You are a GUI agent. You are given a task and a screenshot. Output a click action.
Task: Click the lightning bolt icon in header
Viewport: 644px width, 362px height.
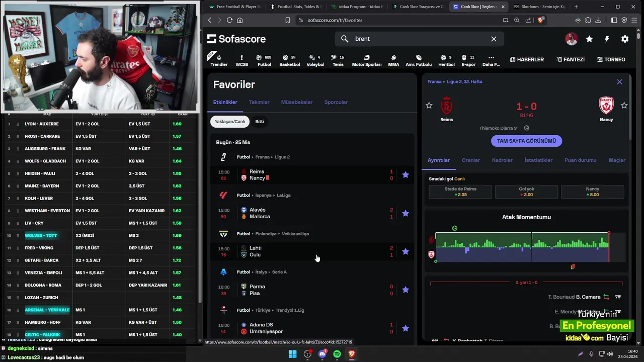tap(607, 39)
